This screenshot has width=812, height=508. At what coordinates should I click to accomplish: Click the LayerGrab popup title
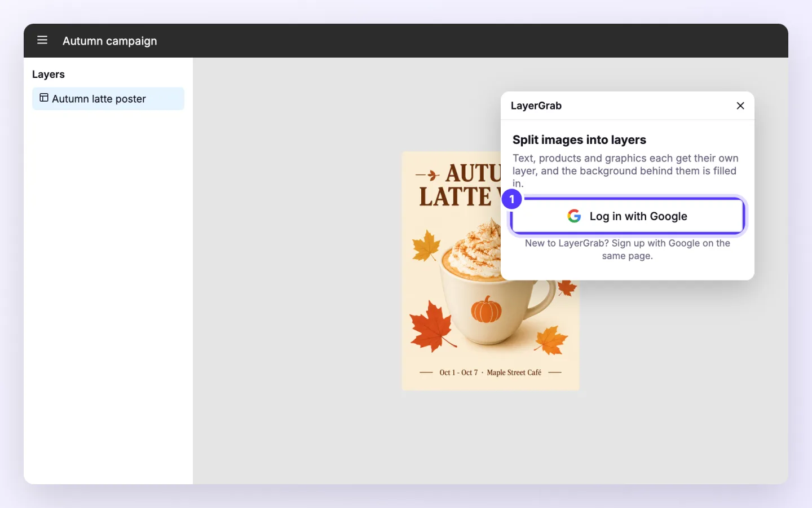point(536,106)
